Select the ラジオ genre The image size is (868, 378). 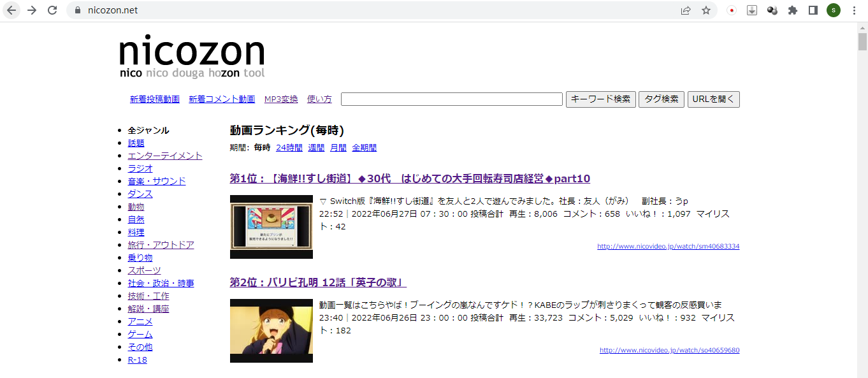[140, 169]
